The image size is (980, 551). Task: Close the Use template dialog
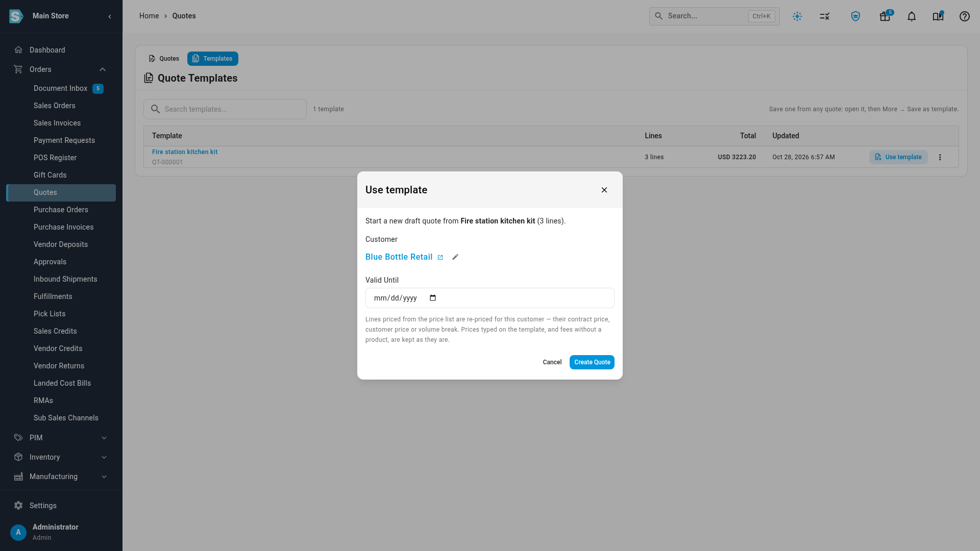(604, 190)
